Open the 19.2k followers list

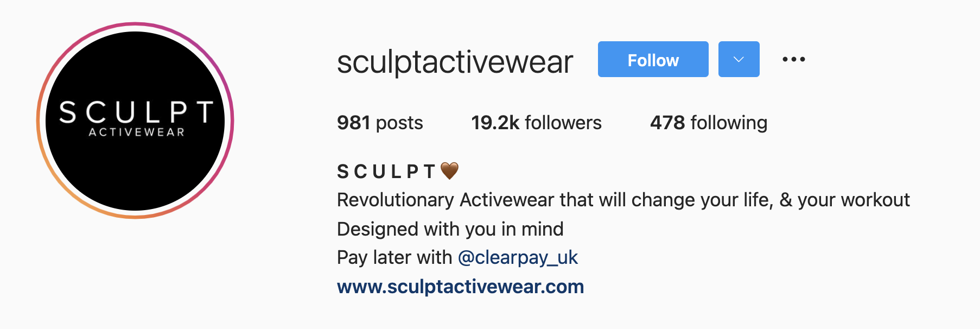(536, 123)
